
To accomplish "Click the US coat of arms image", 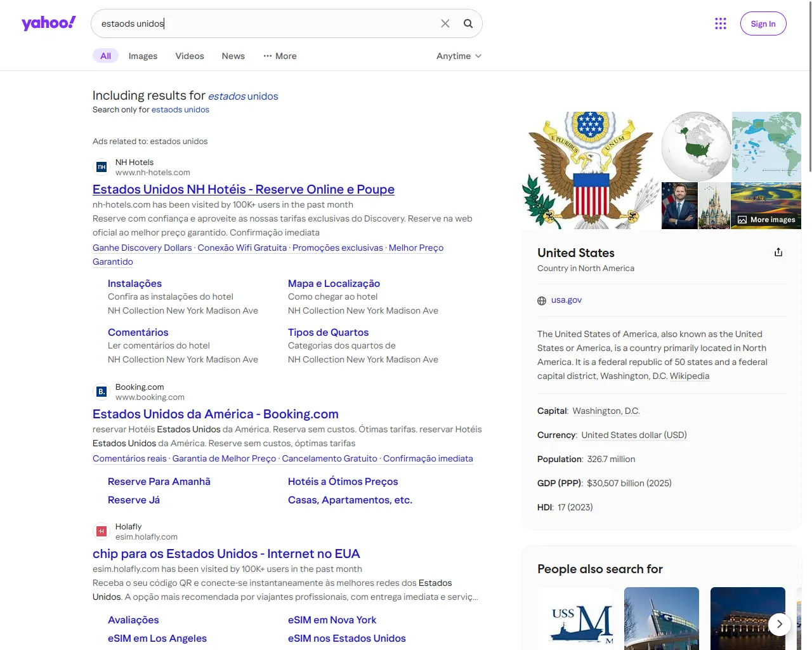I will (x=591, y=170).
